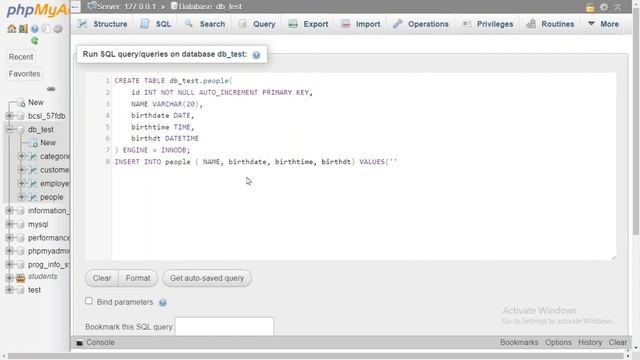Open help icon beside Run SQL query title
The image size is (640, 360).
[256, 55]
